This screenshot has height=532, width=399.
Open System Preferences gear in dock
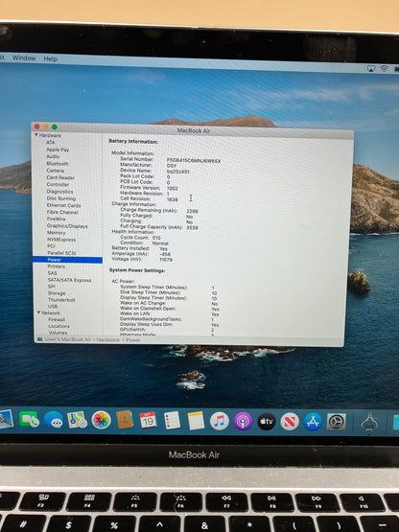pos(337,422)
